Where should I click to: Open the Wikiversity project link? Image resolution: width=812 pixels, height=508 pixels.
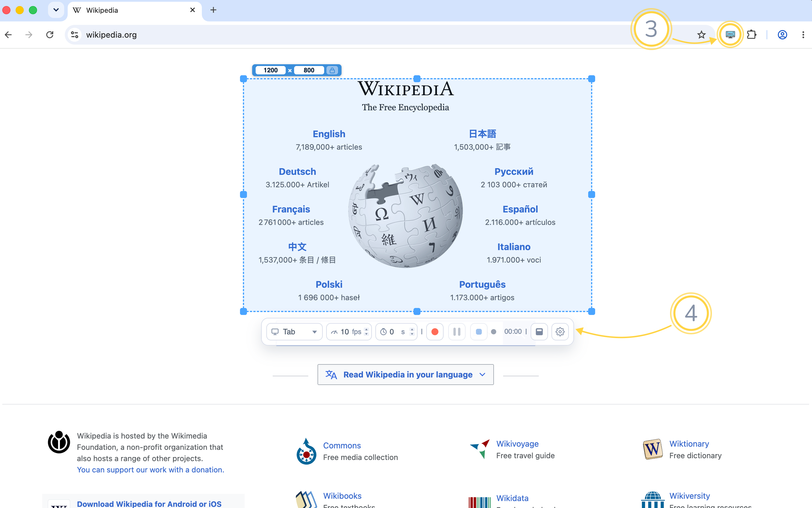point(689,496)
